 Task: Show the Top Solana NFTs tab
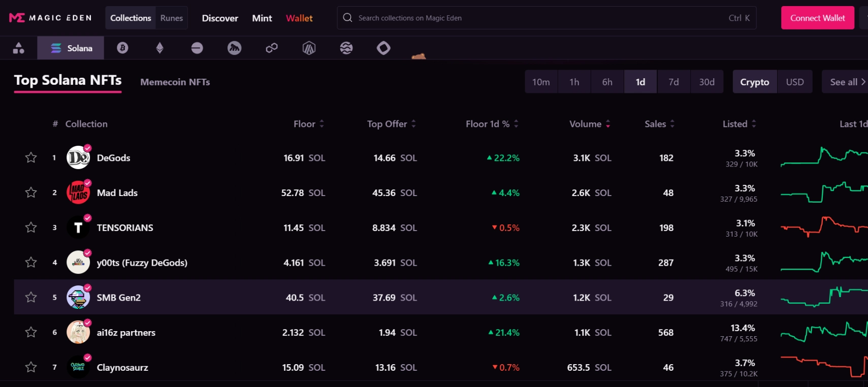(x=68, y=81)
